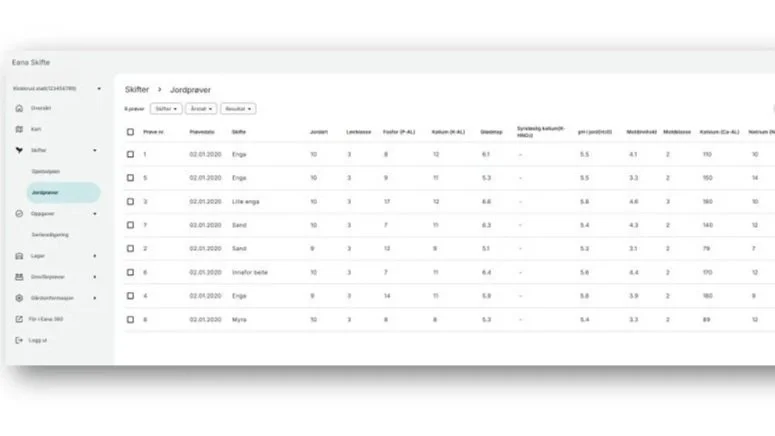Click Fosfor value 14 in sample 4 row

pos(387,296)
